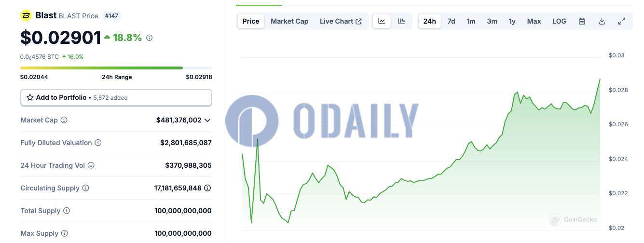Click Add to Portfolio button
This screenshot has width=644, height=243.
click(116, 97)
